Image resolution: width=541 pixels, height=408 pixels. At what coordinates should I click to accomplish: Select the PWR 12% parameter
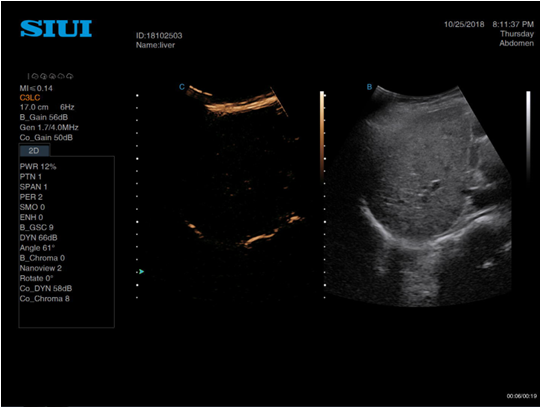pyautogui.click(x=38, y=167)
